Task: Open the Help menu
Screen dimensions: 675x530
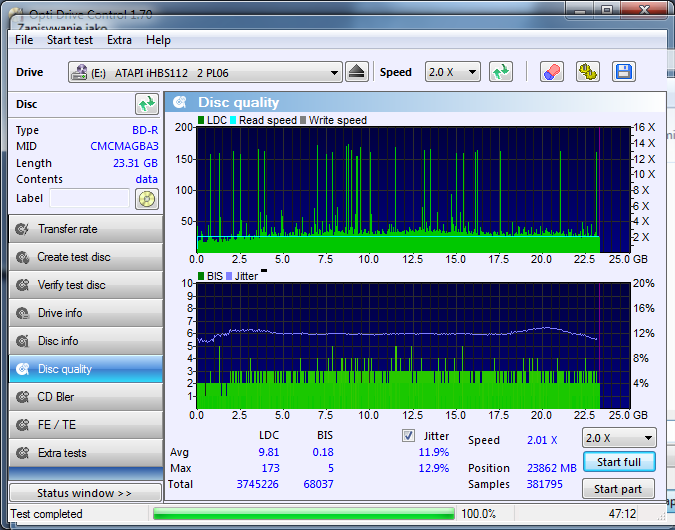Action: [x=158, y=40]
